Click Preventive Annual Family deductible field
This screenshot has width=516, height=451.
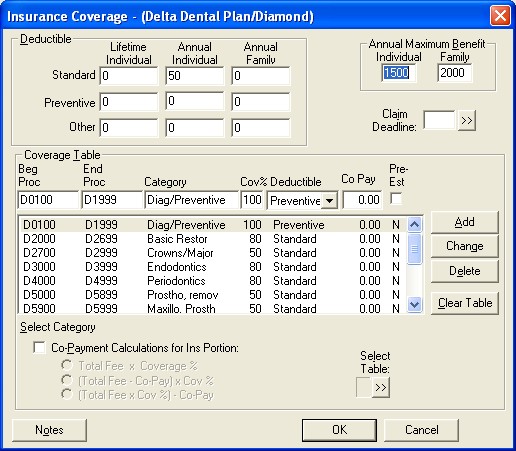(261, 101)
